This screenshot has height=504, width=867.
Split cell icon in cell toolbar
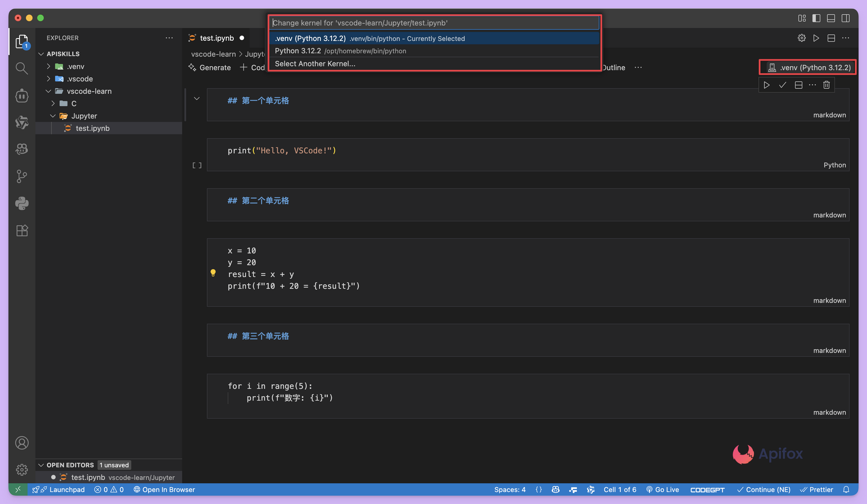tap(799, 85)
